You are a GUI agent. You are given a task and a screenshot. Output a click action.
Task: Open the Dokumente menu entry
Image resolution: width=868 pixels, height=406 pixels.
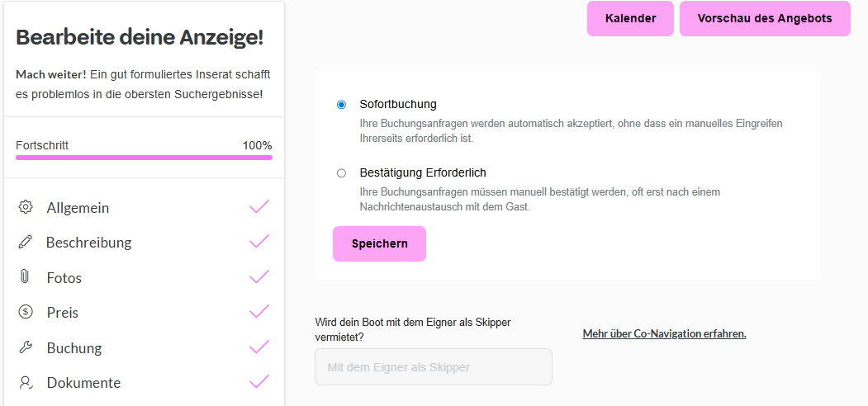(x=83, y=383)
